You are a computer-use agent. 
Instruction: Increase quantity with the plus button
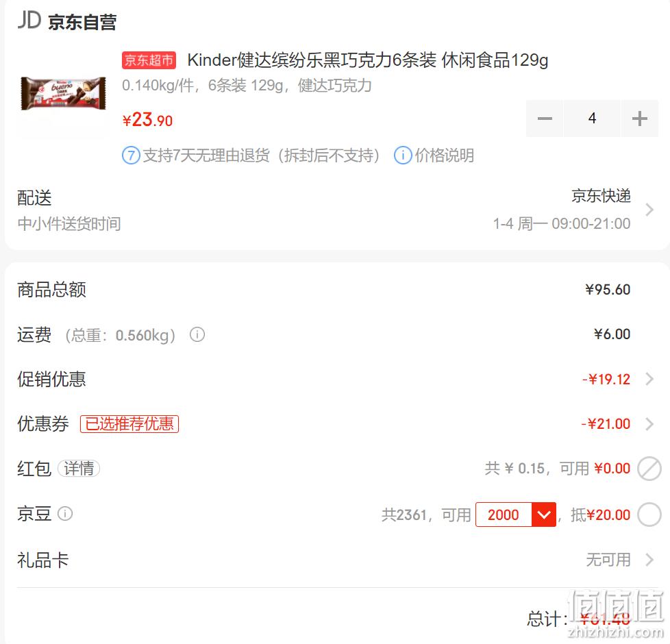(640, 119)
